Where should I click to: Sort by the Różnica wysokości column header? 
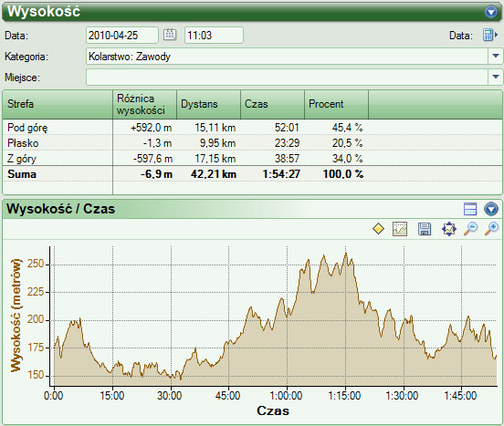click(144, 104)
